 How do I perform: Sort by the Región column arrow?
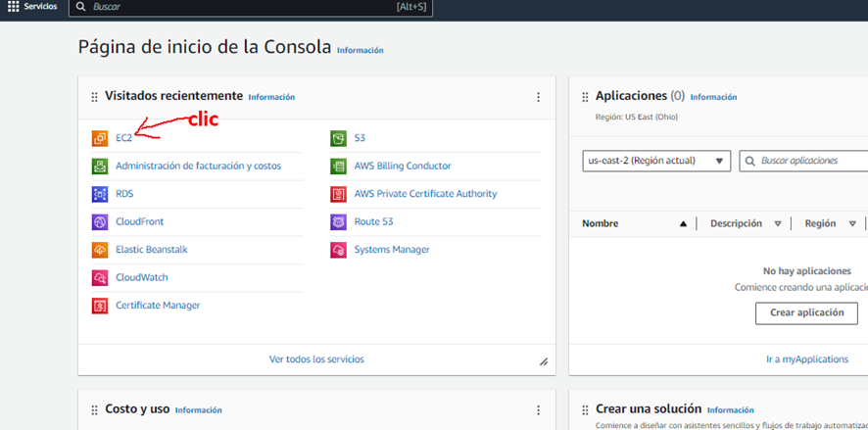click(852, 224)
